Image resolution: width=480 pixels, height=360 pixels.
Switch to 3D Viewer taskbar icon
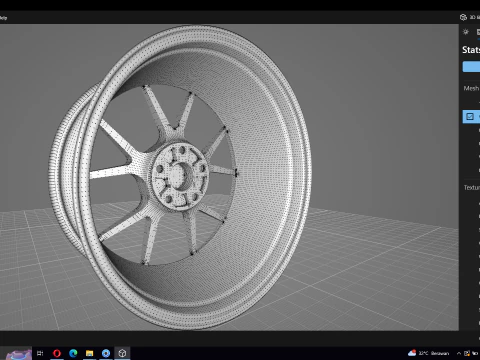(x=122, y=353)
